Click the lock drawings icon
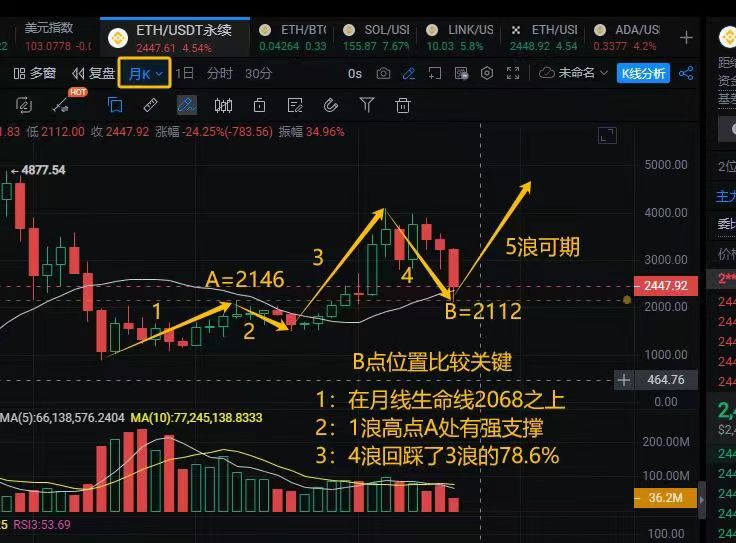The width and height of the screenshot is (736, 543). point(259,106)
